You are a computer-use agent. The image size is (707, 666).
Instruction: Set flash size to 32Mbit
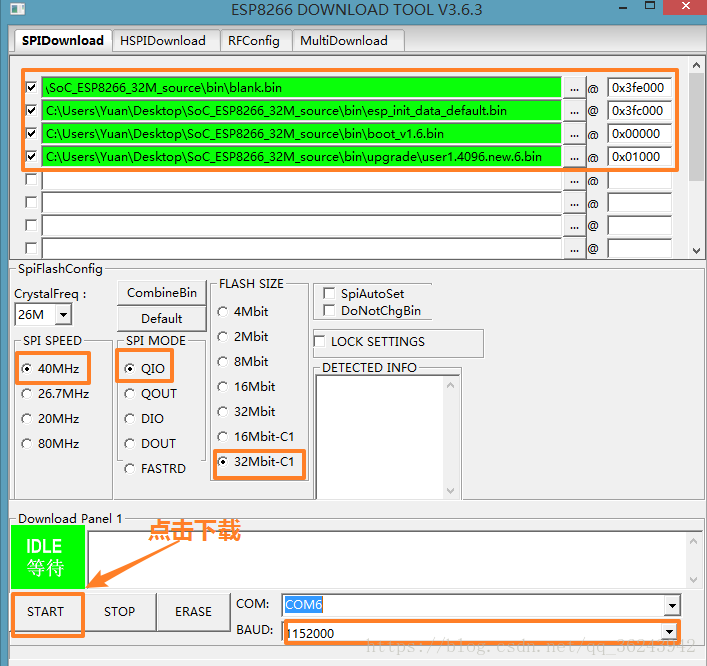[x=222, y=412]
